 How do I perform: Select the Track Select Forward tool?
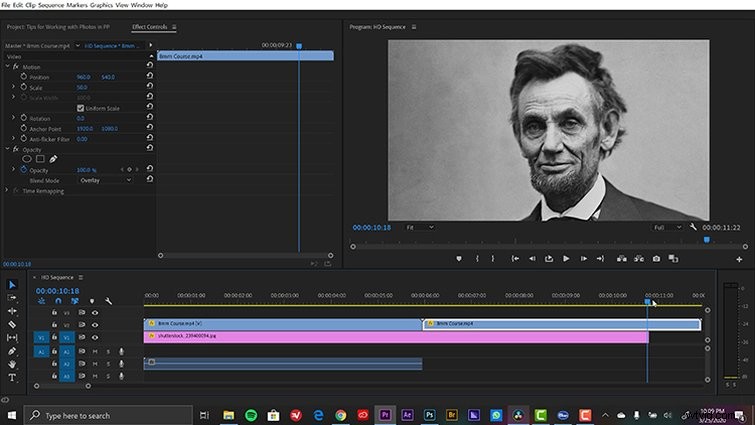(12, 297)
